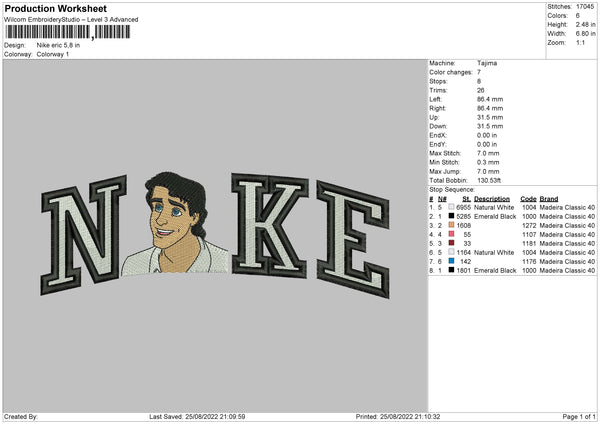The width and height of the screenshot is (600, 424).
Task: Click the Production Worksheet title
Action: coord(55,9)
